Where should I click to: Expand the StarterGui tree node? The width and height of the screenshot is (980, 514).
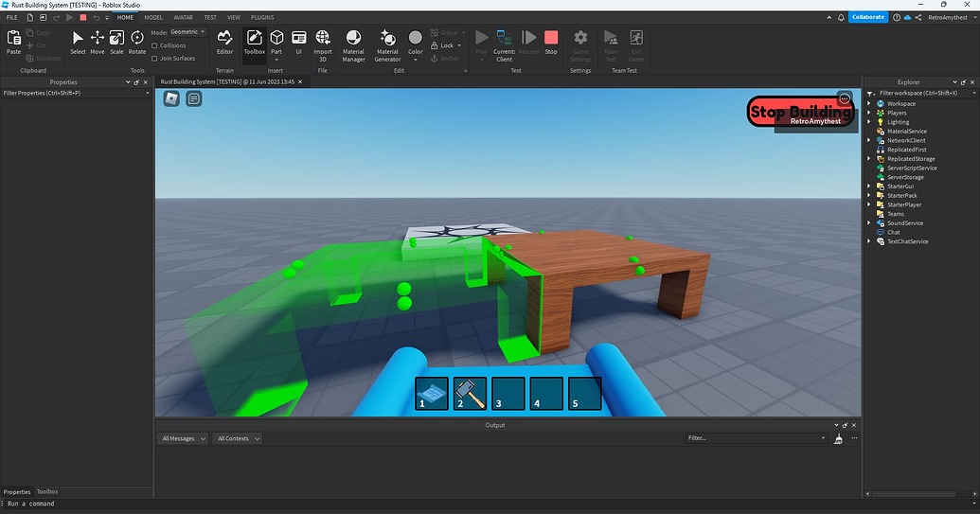pos(869,186)
